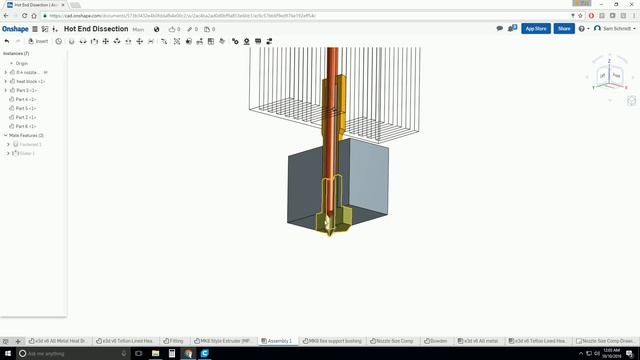Click the Insert button
This screenshot has height=360, width=640.
38,41
